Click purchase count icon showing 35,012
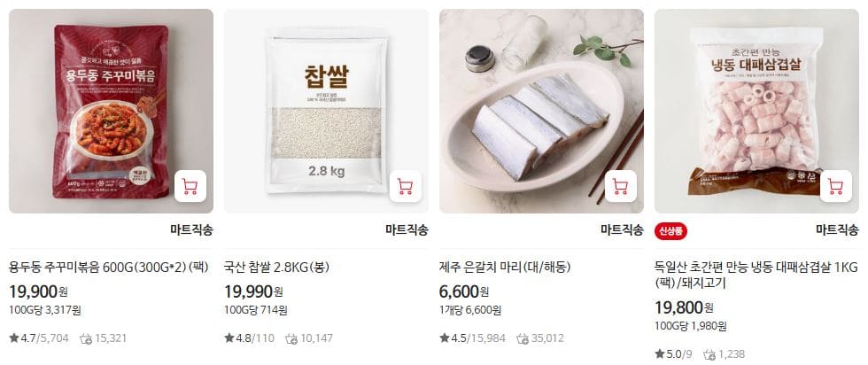This screenshot has height=365, width=868. click(x=523, y=338)
